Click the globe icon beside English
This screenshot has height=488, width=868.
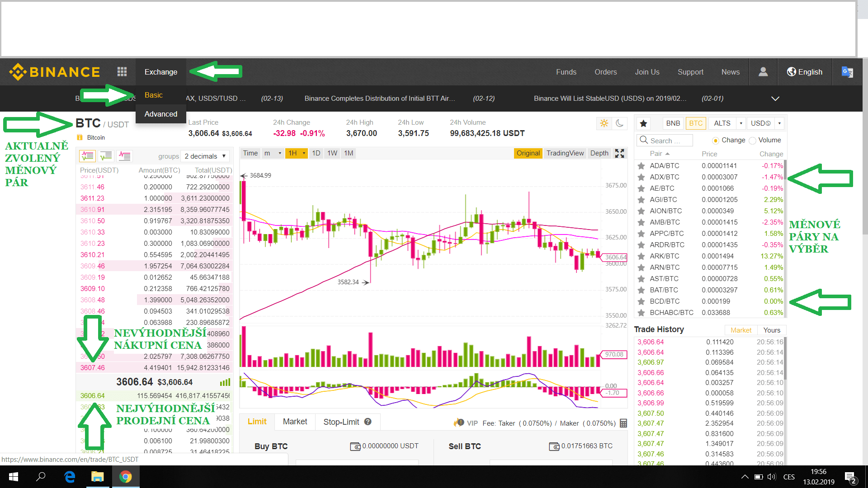tap(791, 72)
